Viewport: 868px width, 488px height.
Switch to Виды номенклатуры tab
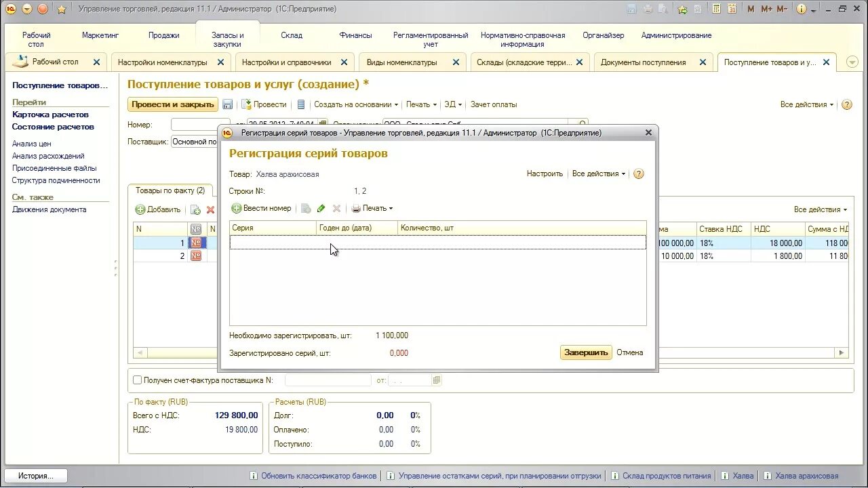pyautogui.click(x=402, y=62)
